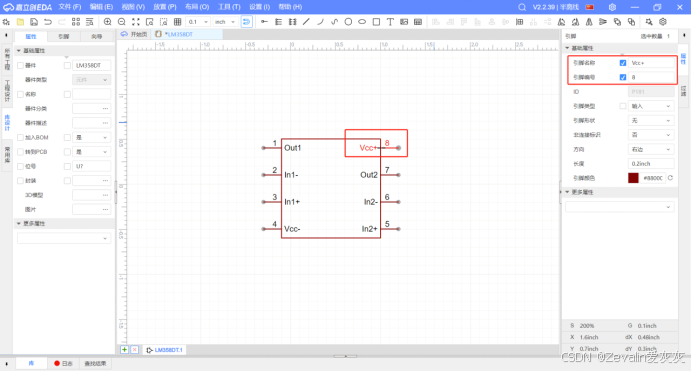Click the China flag language icon
Image resolution: width=692 pixels, height=371 pixels.
[590, 7]
